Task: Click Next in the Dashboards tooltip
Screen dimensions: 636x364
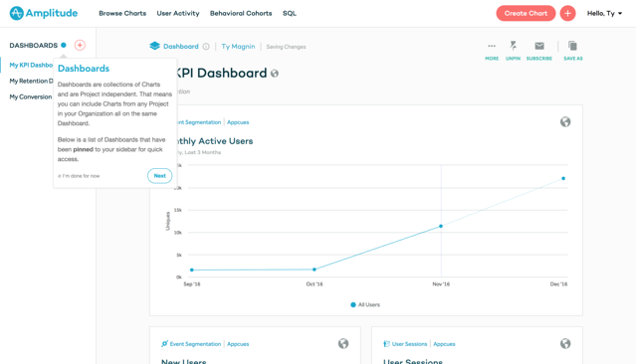Action: click(160, 176)
